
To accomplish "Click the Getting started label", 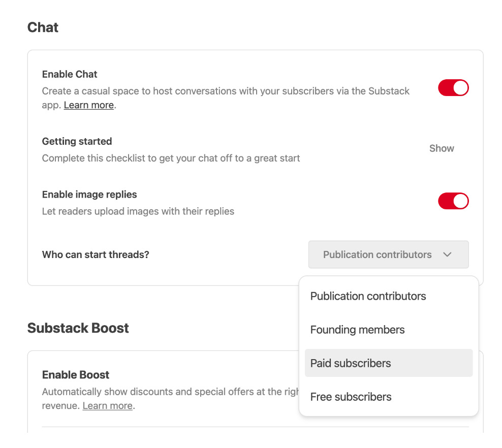I will [x=77, y=141].
